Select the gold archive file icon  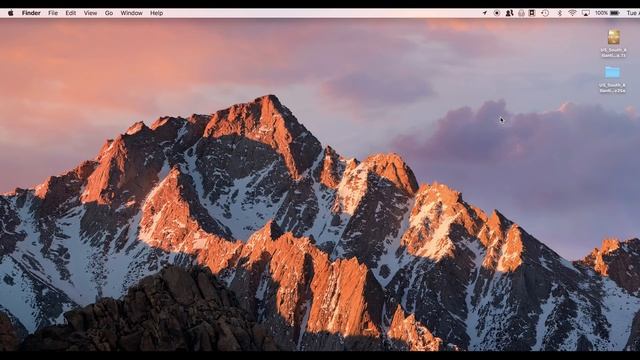point(613,37)
